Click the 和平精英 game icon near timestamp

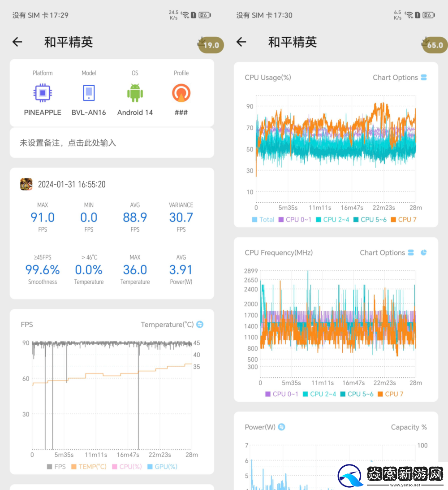coord(26,184)
